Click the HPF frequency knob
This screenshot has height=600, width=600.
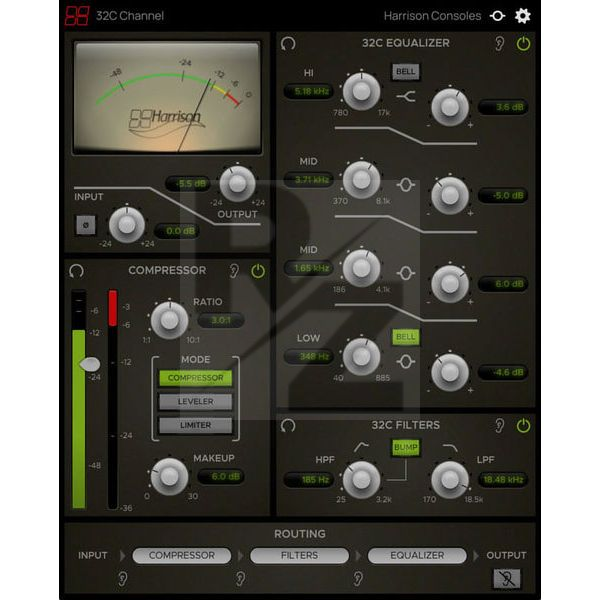click(361, 479)
